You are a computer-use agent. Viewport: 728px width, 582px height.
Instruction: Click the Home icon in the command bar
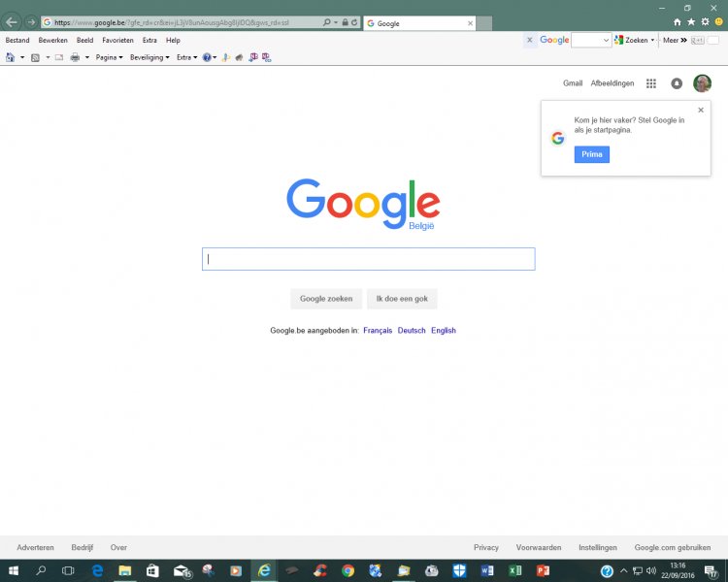coord(11,57)
